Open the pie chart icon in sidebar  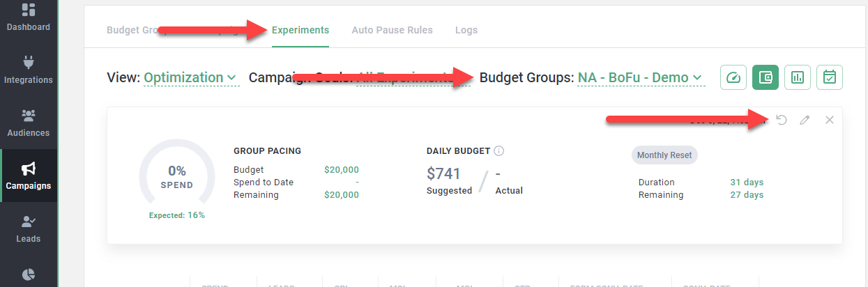[29, 274]
